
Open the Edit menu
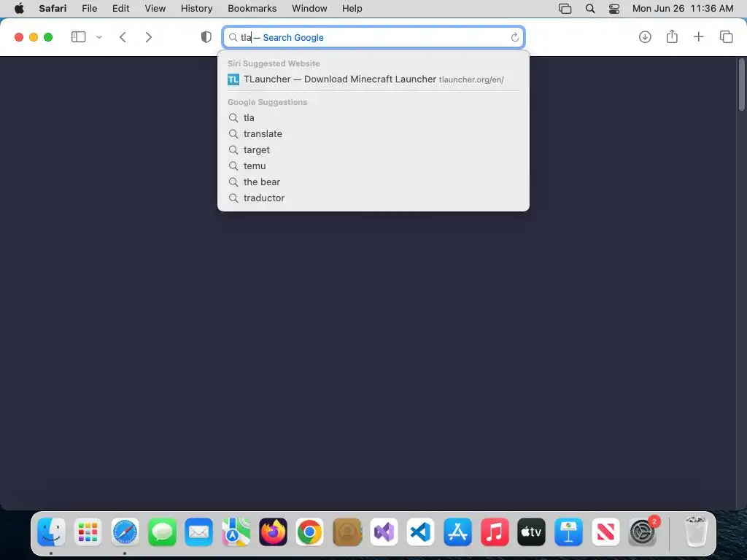click(120, 9)
